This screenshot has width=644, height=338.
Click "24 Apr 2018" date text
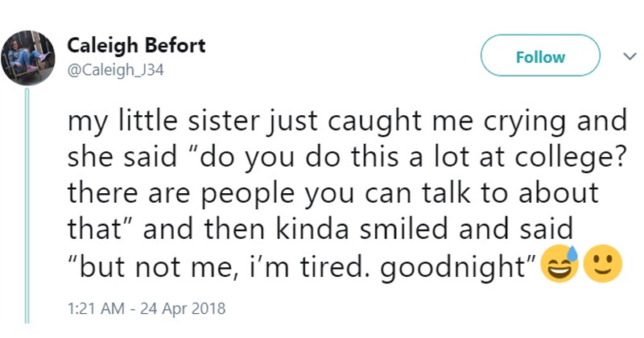coord(183,307)
